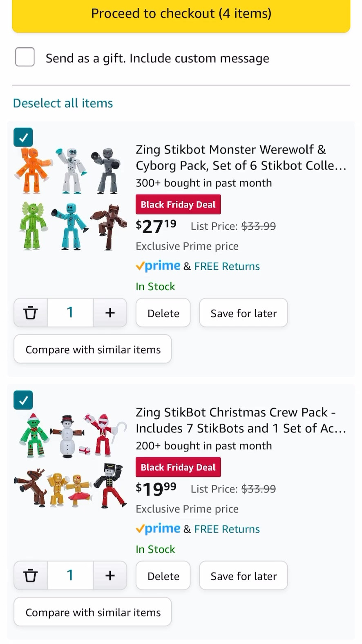Click the plus icon to add another Werewolf pack
Viewport: 362px width, 644px height.
point(110,312)
